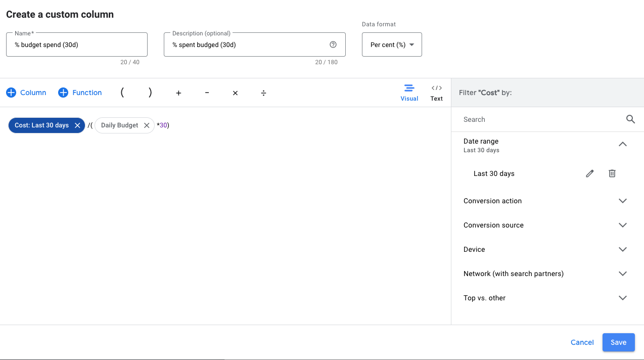
Task: Save the custom column
Action: [619, 342]
